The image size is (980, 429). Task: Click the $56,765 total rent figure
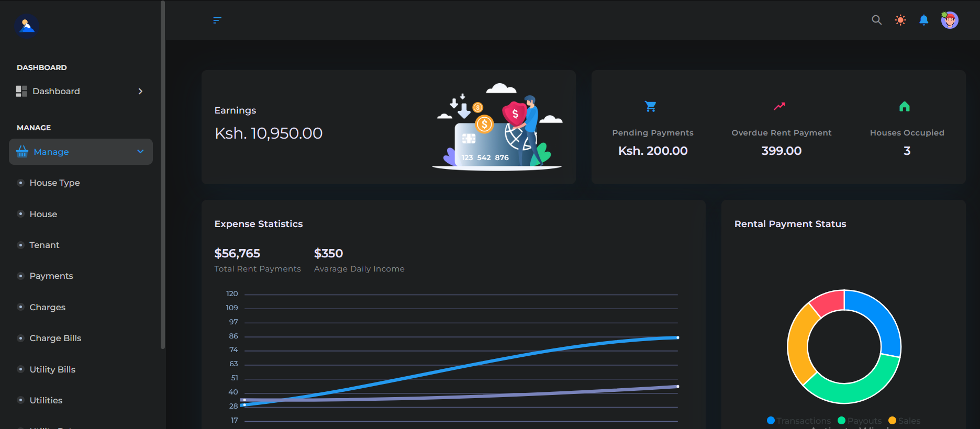237,253
